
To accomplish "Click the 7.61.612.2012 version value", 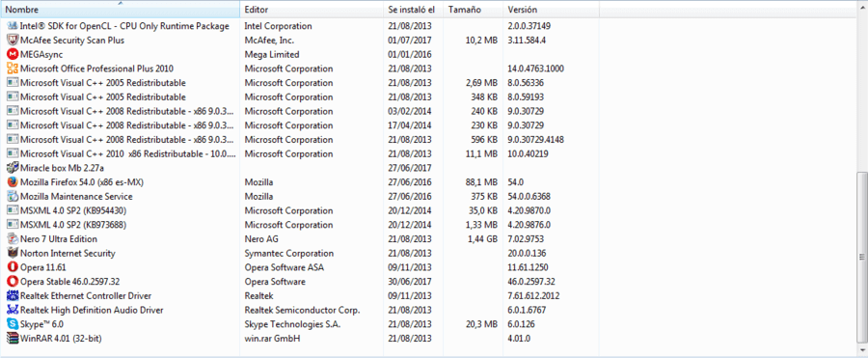I will pyautogui.click(x=533, y=296).
